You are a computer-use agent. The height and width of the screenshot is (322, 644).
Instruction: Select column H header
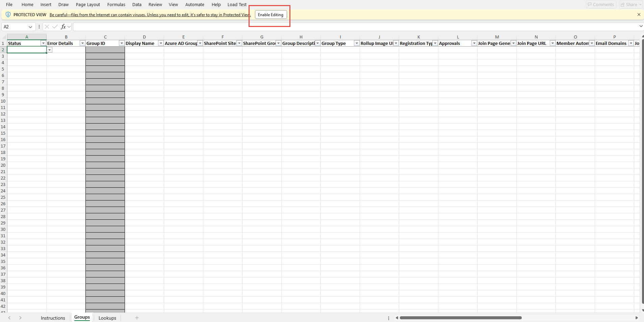[x=301, y=37]
